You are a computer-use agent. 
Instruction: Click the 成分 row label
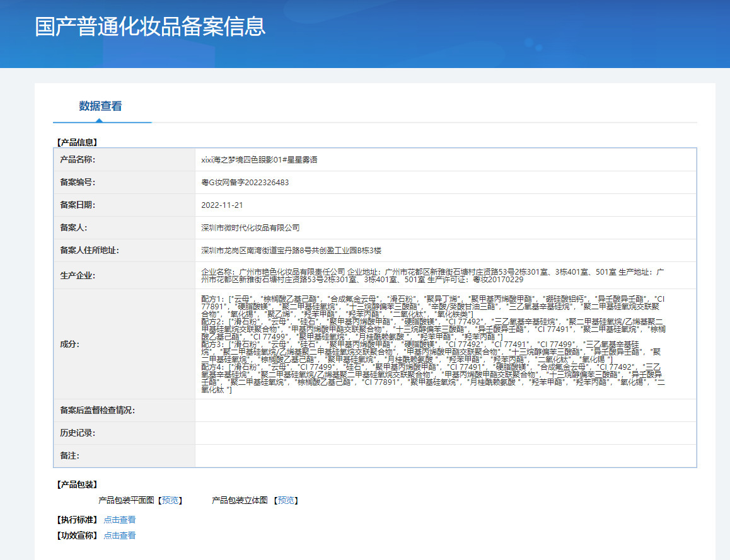(x=70, y=345)
